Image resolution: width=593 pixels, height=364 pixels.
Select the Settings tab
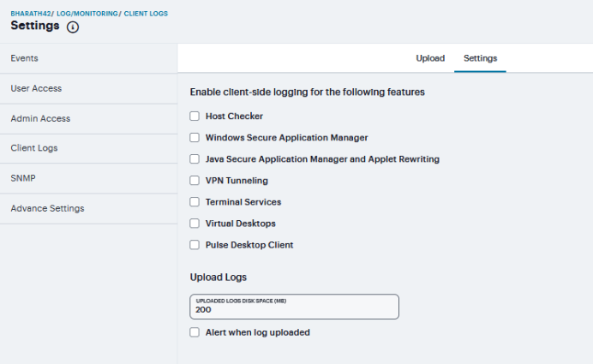click(x=480, y=58)
